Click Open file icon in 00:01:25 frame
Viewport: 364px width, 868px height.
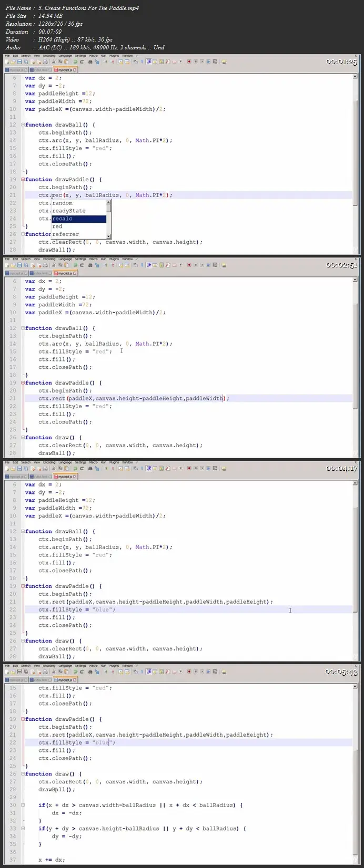click(13, 61)
